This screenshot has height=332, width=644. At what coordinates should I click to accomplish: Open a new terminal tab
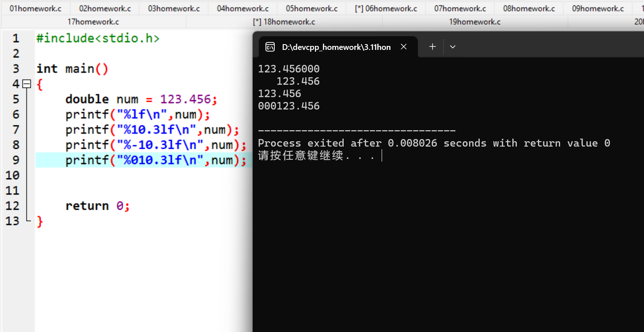(x=432, y=46)
